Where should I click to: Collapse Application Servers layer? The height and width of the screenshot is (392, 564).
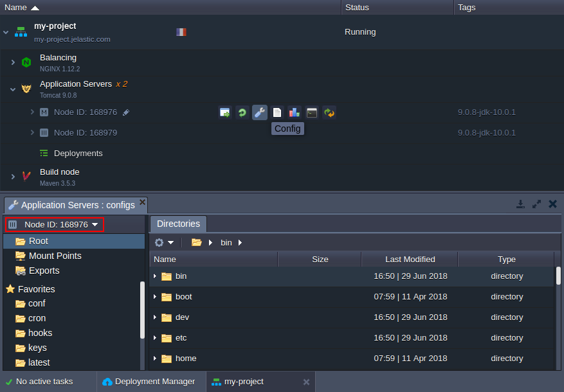13,89
